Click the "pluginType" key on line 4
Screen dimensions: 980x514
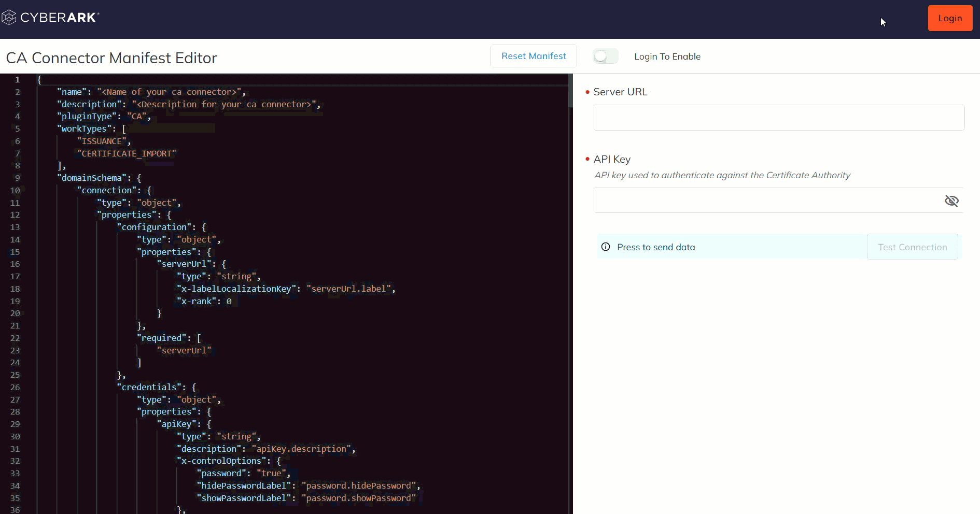[87, 116]
